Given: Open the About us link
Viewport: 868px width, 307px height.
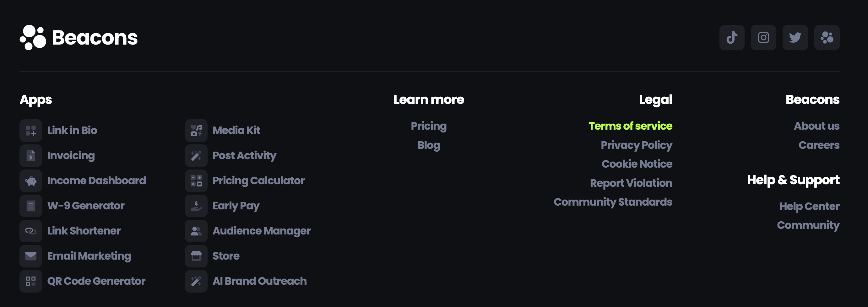Looking at the screenshot, I should [x=817, y=126].
